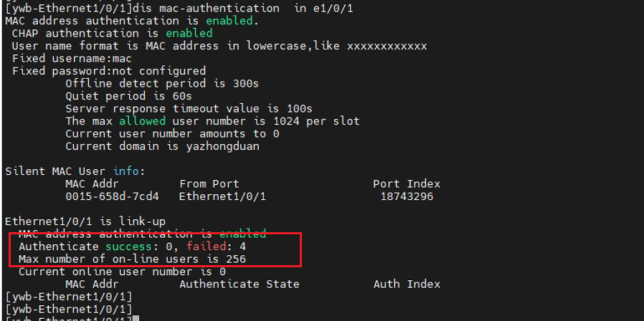
Task: Click the "Quiet period is 60s" line
Action: 128,95
